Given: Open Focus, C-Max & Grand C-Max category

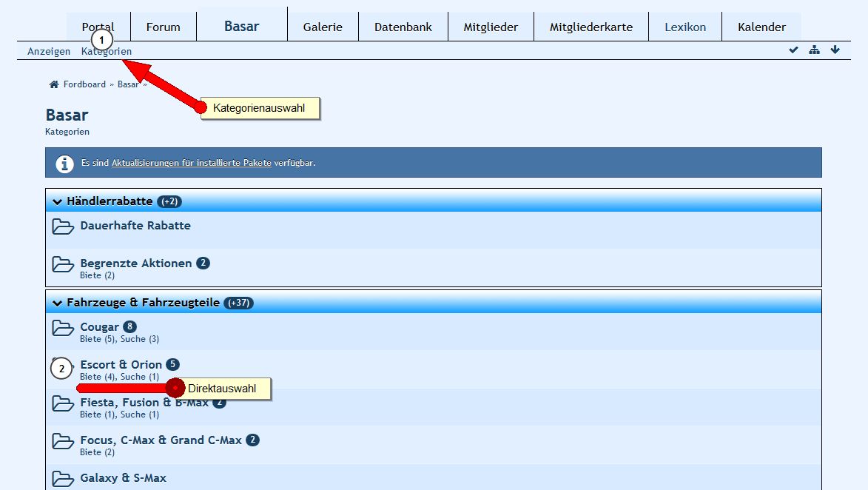Looking at the screenshot, I should pyautogui.click(x=161, y=440).
